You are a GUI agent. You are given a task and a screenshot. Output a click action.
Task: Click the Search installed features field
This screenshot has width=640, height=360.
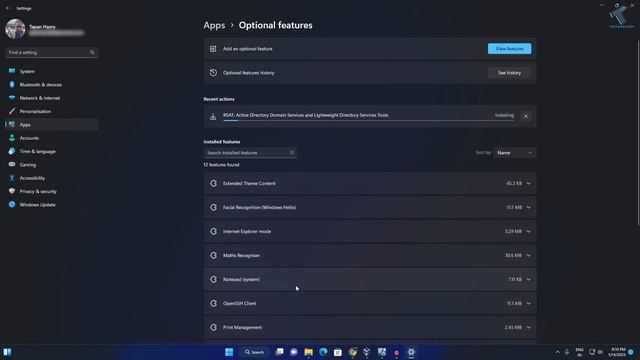250,153
